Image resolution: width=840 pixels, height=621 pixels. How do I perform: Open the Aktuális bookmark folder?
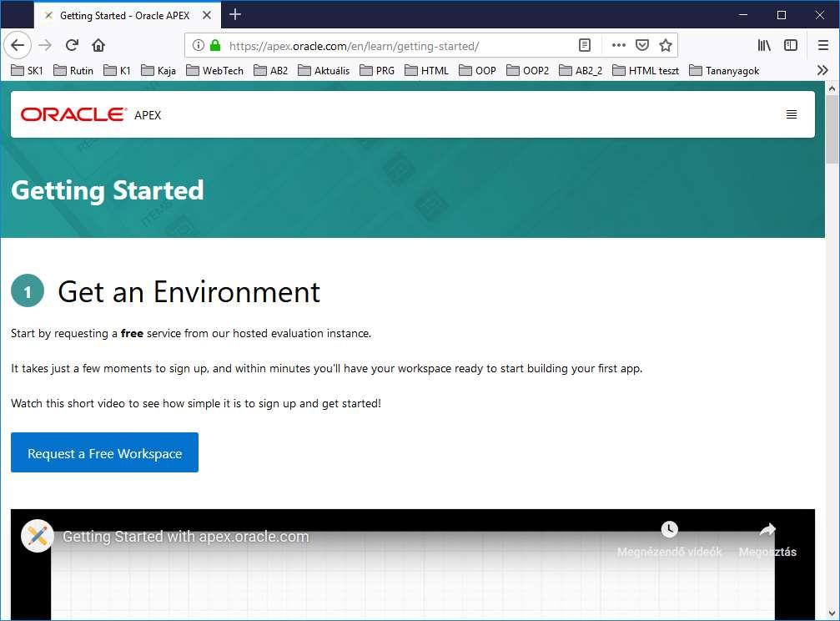click(324, 70)
